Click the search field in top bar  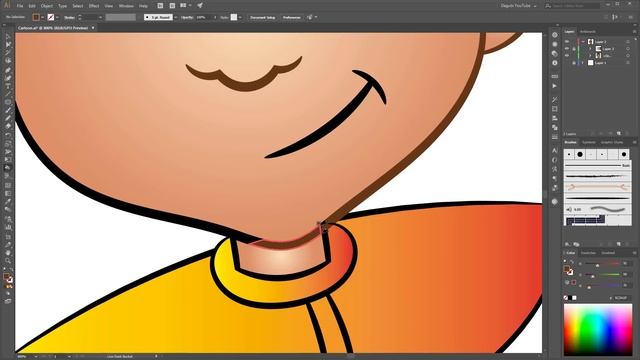pyautogui.click(x=573, y=6)
